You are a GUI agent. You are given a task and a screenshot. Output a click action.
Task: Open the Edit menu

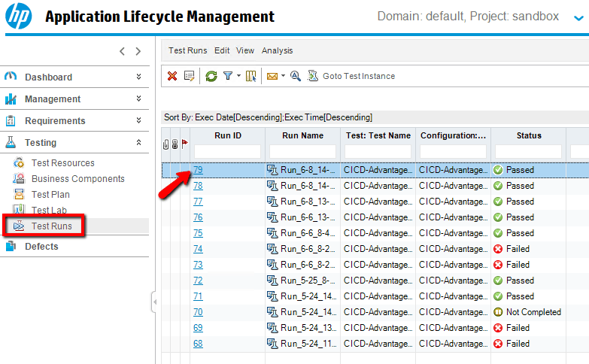point(222,50)
